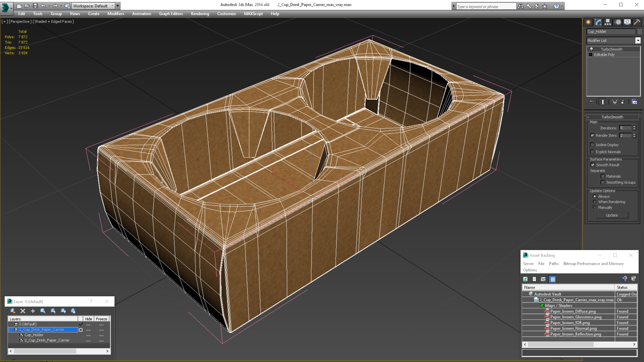The width and height of the screenshot is (644, 362).
Task: Click the Save File floppy icon
Action: 35,6
